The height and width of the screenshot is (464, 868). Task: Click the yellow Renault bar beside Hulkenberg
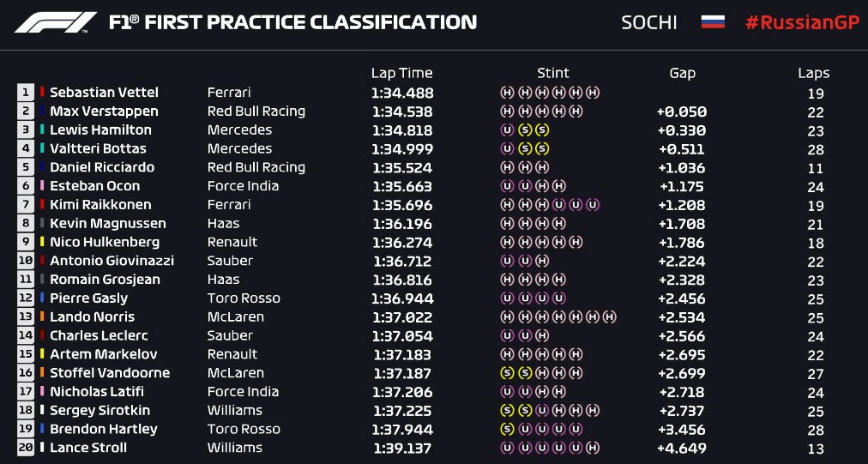42,242
